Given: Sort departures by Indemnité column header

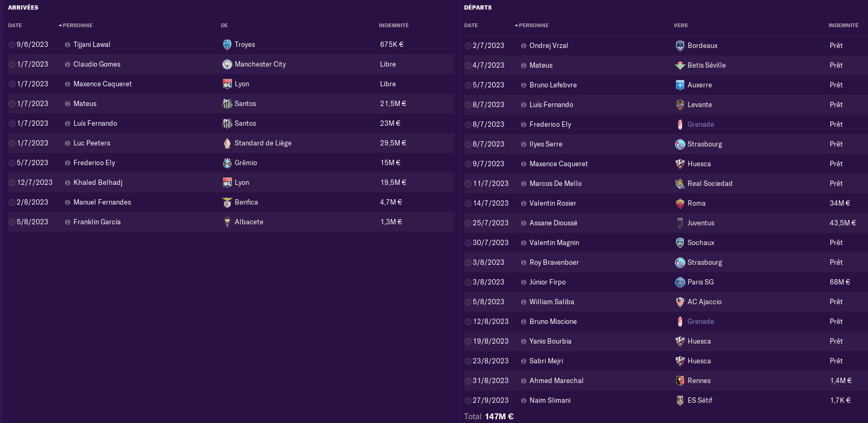Looking at the screenshot, I should tap(844, 26).
